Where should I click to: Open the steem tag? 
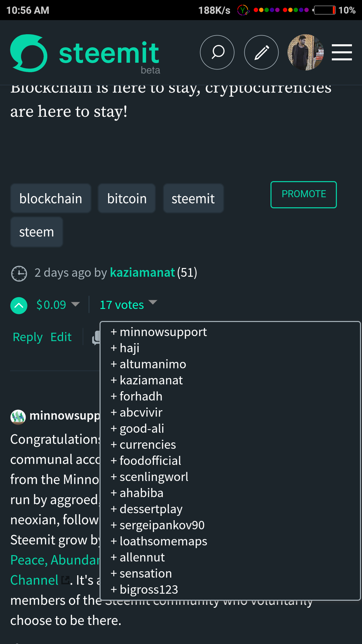(37, 232)
